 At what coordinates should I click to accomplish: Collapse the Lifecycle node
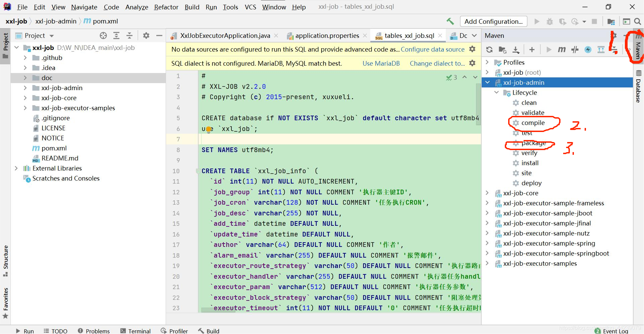click(496, 92)
